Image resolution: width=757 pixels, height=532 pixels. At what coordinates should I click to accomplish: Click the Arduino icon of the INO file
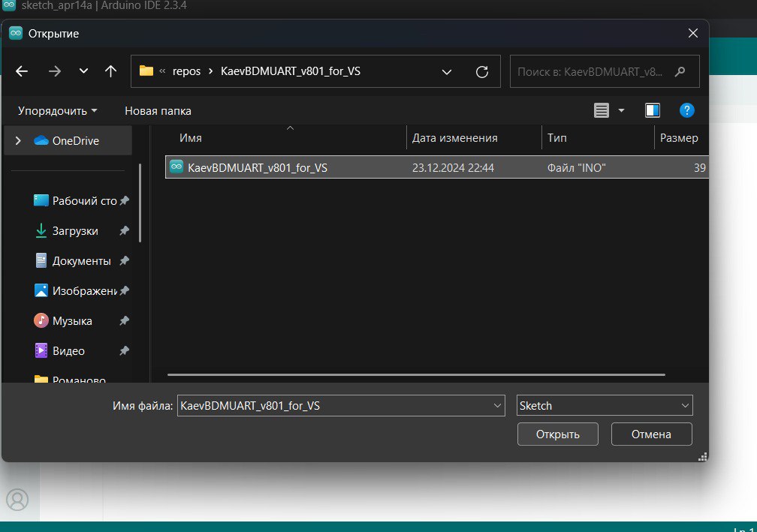pyautogui.click(x=176, y=167)
